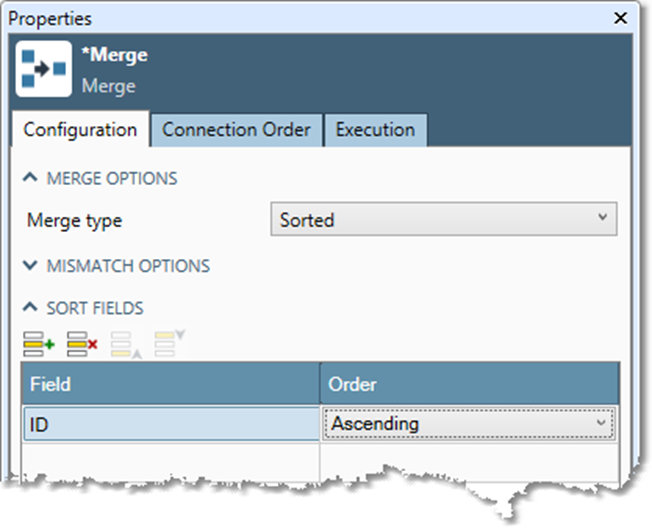This screenshot has height=530, width=652.
Task: Select the ID field cell
Action: (x=170, y=424)
